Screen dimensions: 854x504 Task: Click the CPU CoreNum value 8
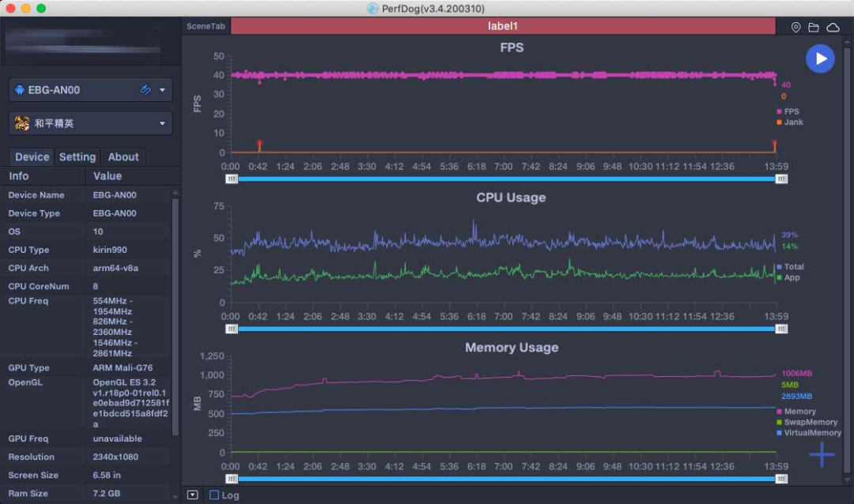tap(96, 286)
